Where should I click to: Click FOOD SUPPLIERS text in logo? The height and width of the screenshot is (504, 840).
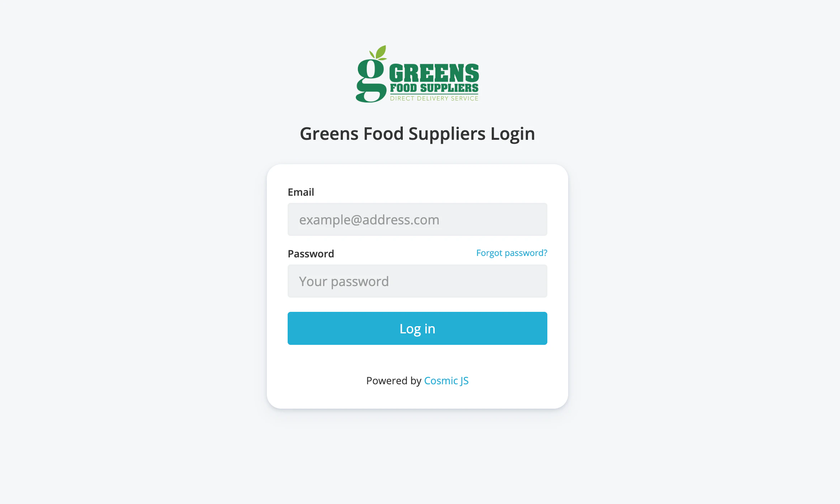(x=434, y=88)
